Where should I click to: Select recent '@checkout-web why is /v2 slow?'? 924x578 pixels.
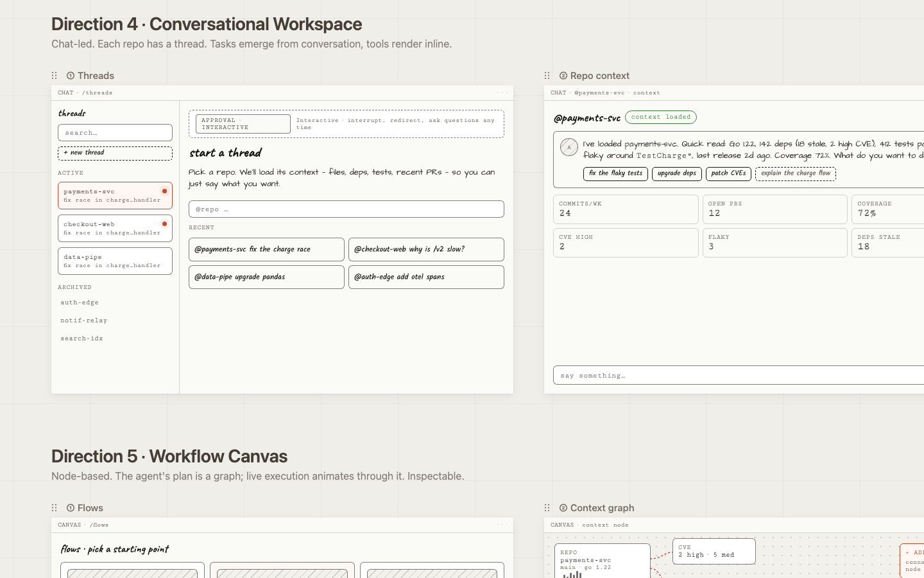click(x=426, y=249)
